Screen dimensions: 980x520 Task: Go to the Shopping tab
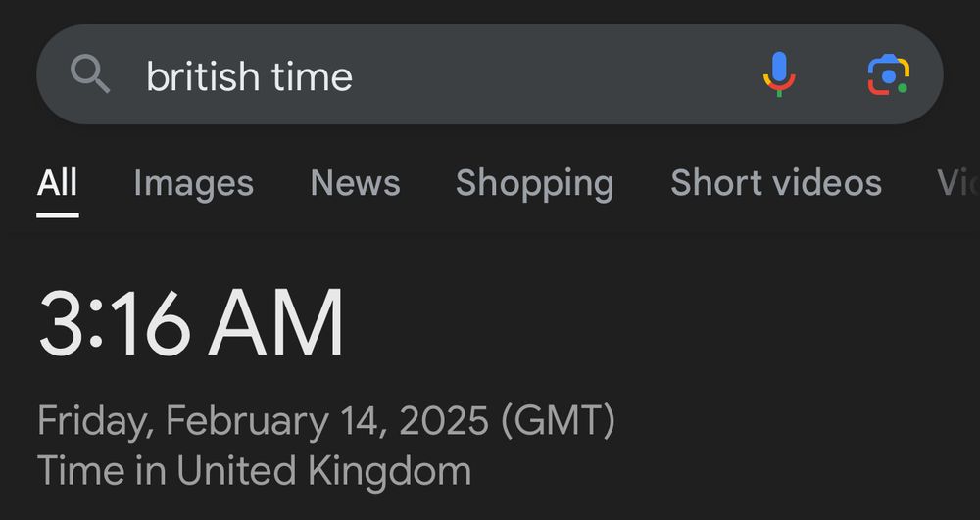point(534,184)
